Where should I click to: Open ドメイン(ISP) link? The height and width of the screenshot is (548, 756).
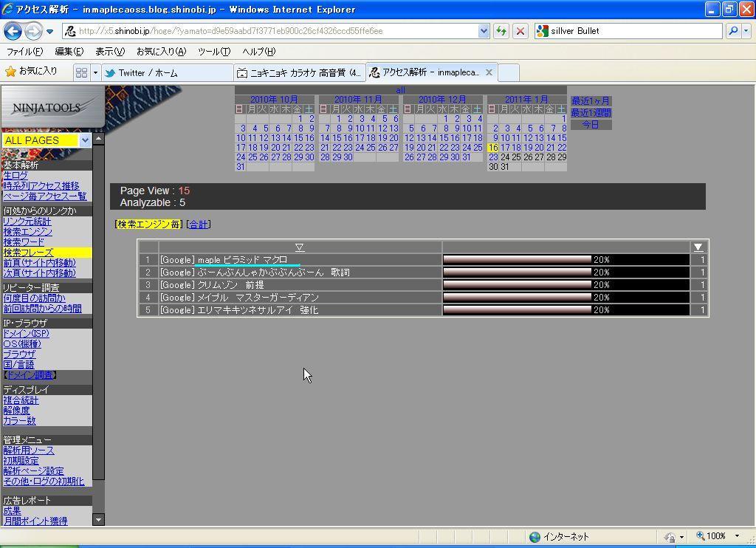point(26,333)
